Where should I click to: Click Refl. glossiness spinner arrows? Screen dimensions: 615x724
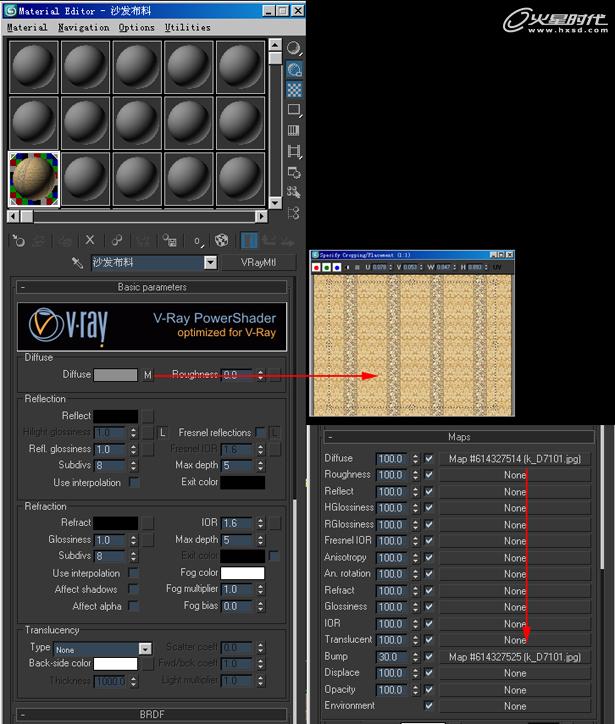(x=133, y=449)
